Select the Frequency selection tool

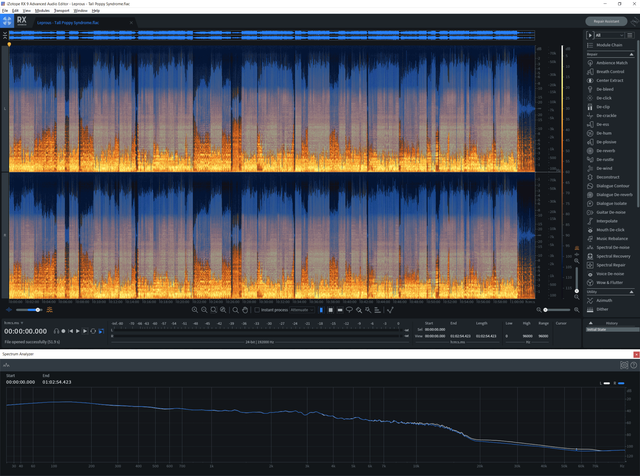pyautogui.click(x=340, y=310)
